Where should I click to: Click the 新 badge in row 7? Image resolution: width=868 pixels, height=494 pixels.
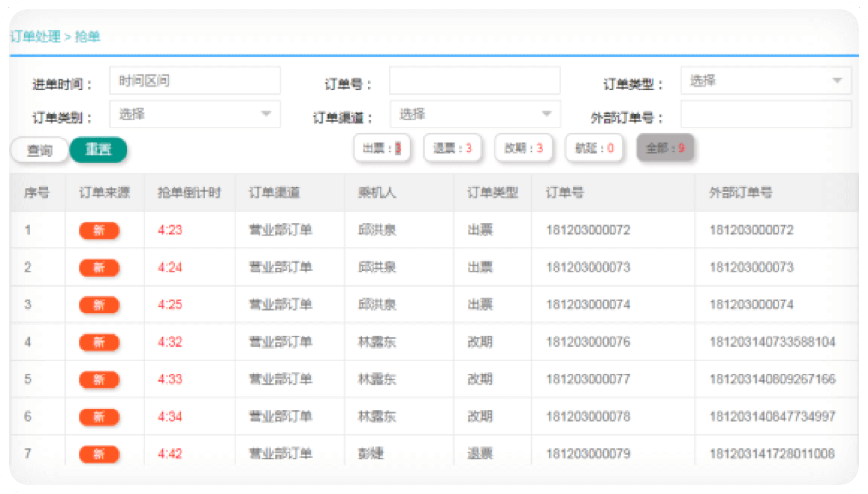click(99, 454)
